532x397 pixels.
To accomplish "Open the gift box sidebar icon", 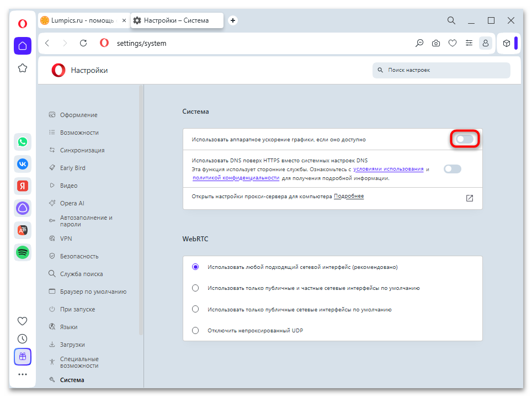I will coord(23,357).
